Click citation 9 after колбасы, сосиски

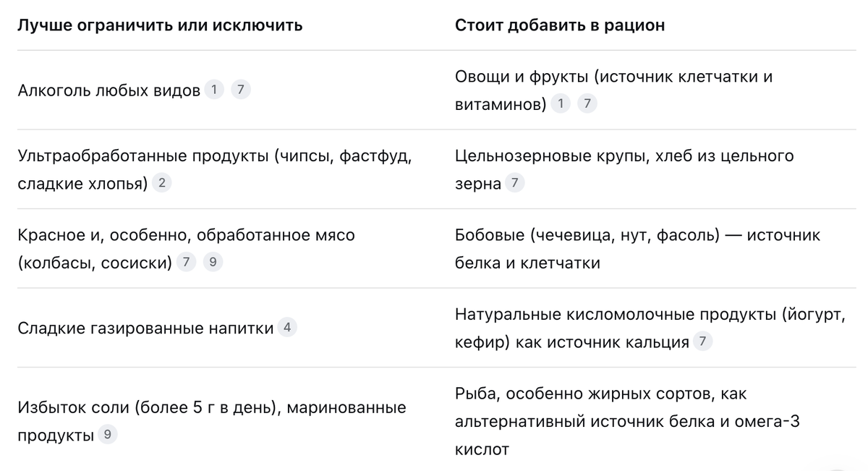click(213, 262)
